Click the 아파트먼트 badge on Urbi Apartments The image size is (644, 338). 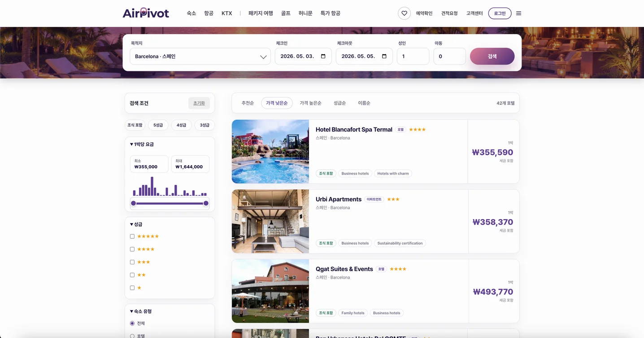[x=374, y=199]
